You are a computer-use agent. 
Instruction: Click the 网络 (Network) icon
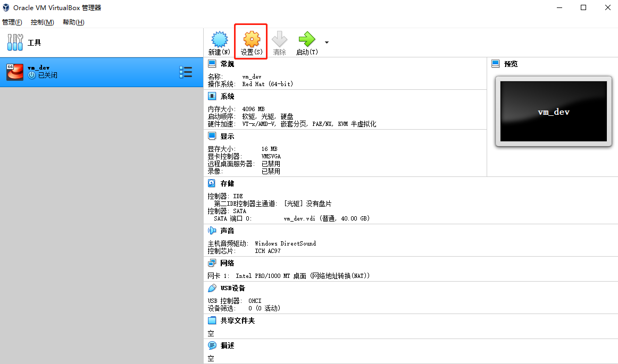212,263
